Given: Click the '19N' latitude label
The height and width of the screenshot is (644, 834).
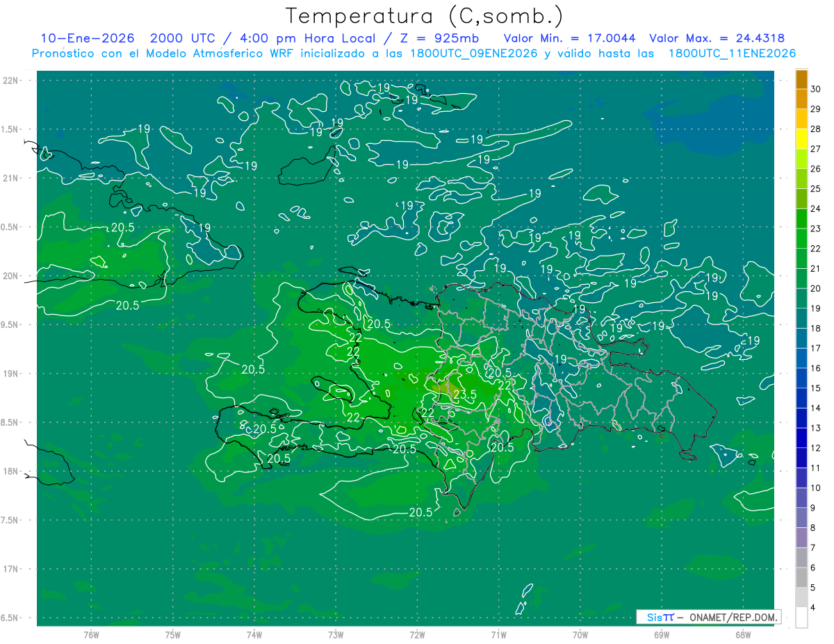Looking at the screenshot, I should tap(10, 374).
